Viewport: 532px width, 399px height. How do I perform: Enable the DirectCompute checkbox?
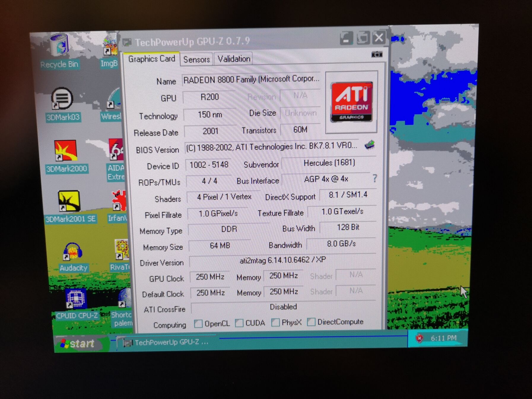(x=311, y=322)
